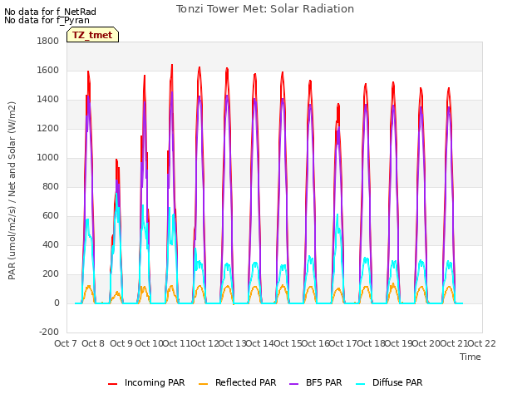Click the Oct 22 x-axis tick label
The width and height of the screenshot is (532, 399).
[x=482, y=343]
